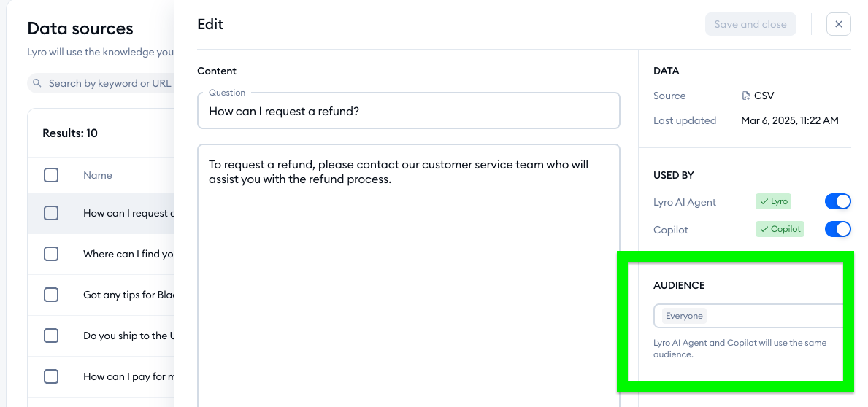
Task: Select the 'Where can I find' row checkbox
Action: click(x=51, y=254)
